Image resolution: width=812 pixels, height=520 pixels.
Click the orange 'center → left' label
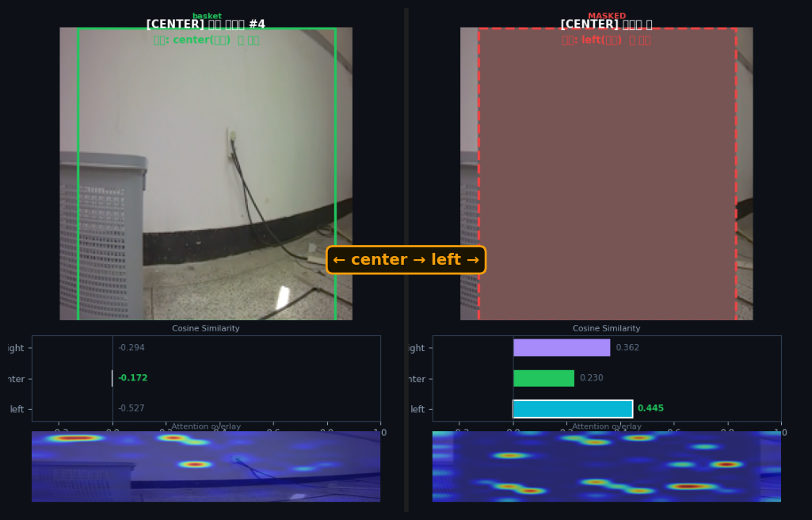click(x=406, y=259)
